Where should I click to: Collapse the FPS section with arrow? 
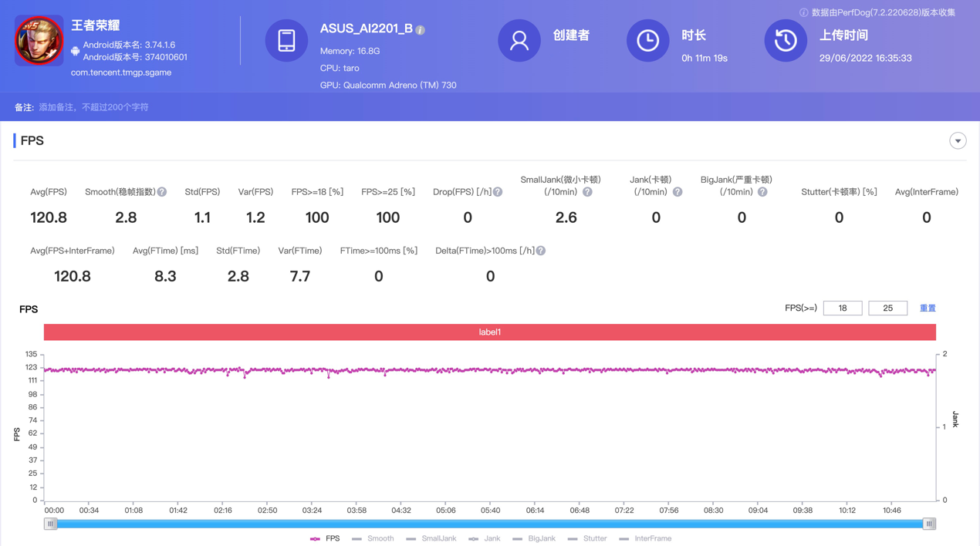(x=958, y=141)
